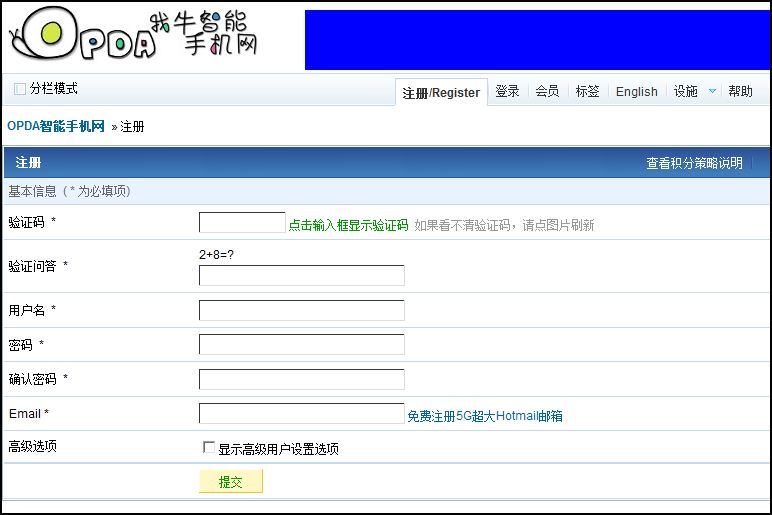This screenshot has height=515, width=772.
Task: Click the 确认密码 input field
Action: (302, 379)
